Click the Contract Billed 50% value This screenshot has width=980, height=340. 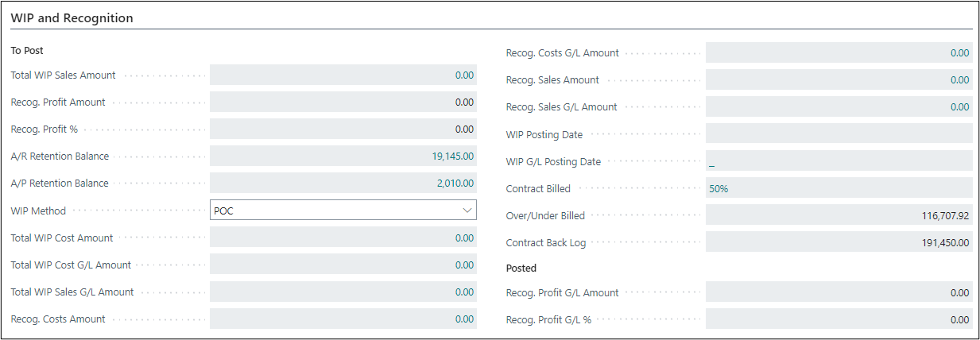click(719, 189)
